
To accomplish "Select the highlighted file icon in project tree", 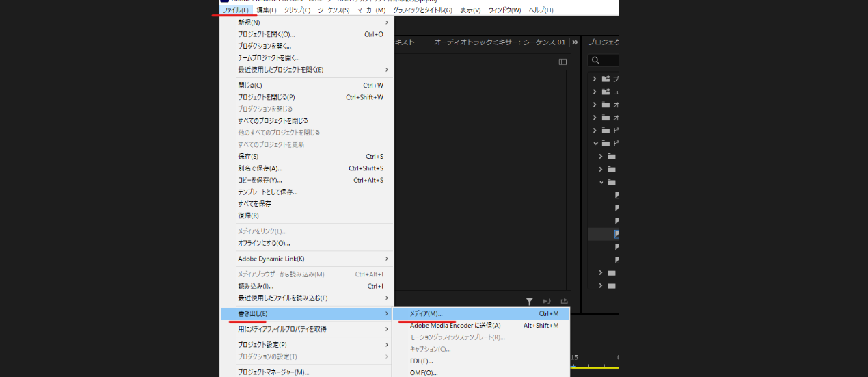I will [616, 234].
